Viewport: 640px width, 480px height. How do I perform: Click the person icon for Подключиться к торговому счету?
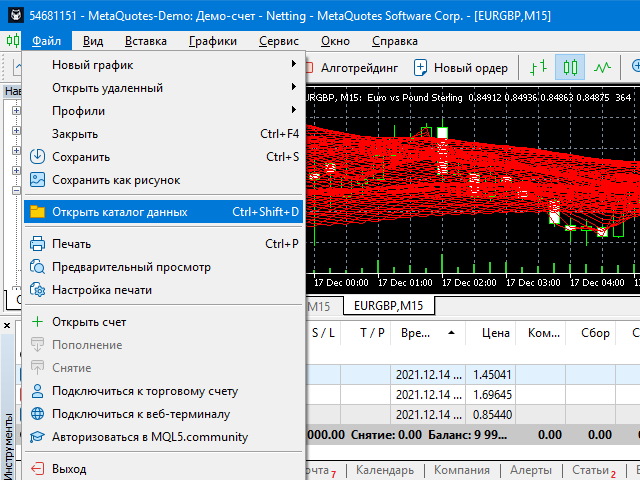tap(37, 391)
